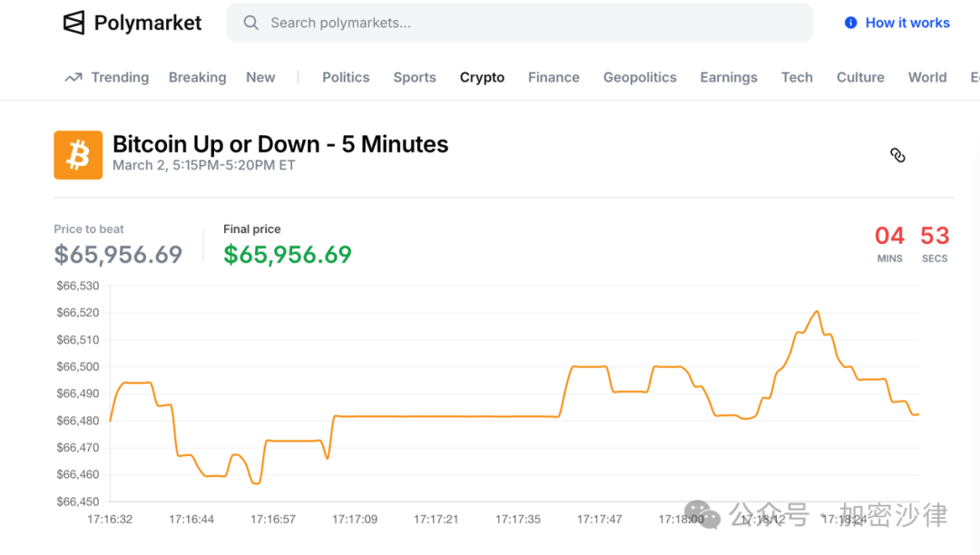Click the orange Bitcoin icon
This screenshot has height=555, width=980.
click(78, 155)
